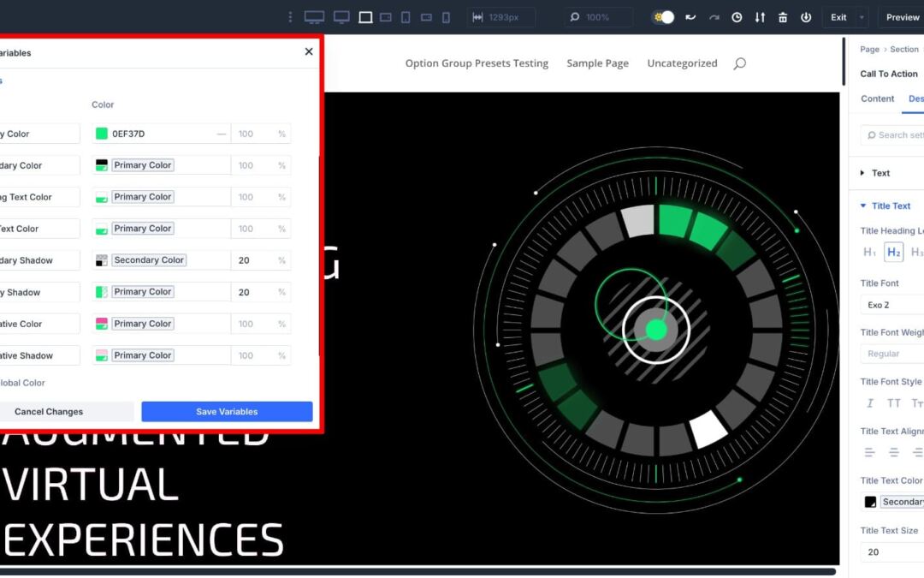The width and height of the screenshot is (924, 578).
Task: Open the Sample Page menu item
Action: coord(597,63)
